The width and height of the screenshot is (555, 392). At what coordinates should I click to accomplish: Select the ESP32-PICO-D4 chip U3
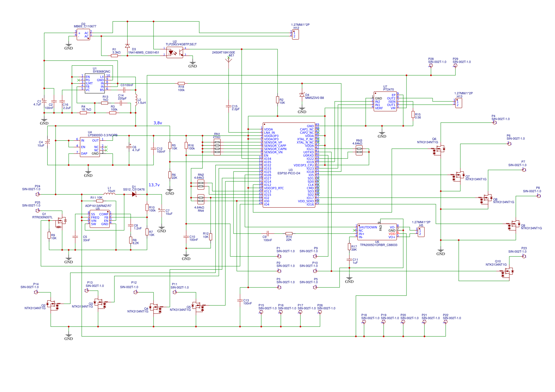289,165
